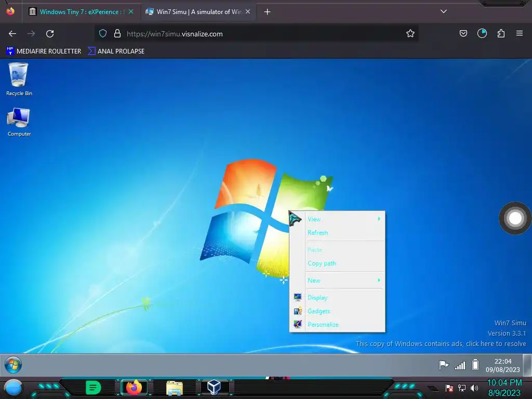Image resolution: width=532 pixels, height=399 pixels.
Task: Open a new browser tab with plus
Action: coord(268,12)
